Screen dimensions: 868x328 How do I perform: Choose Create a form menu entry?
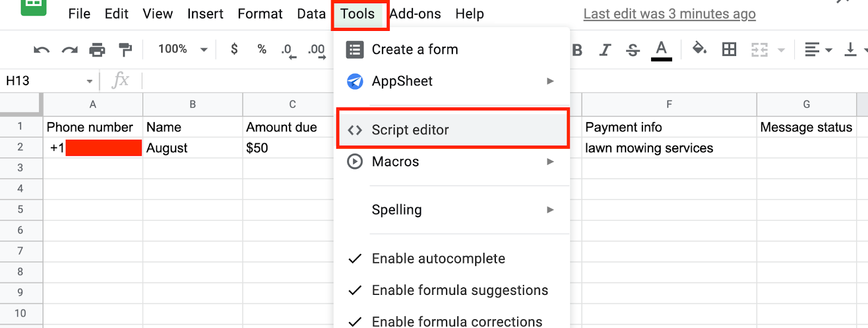414,49
